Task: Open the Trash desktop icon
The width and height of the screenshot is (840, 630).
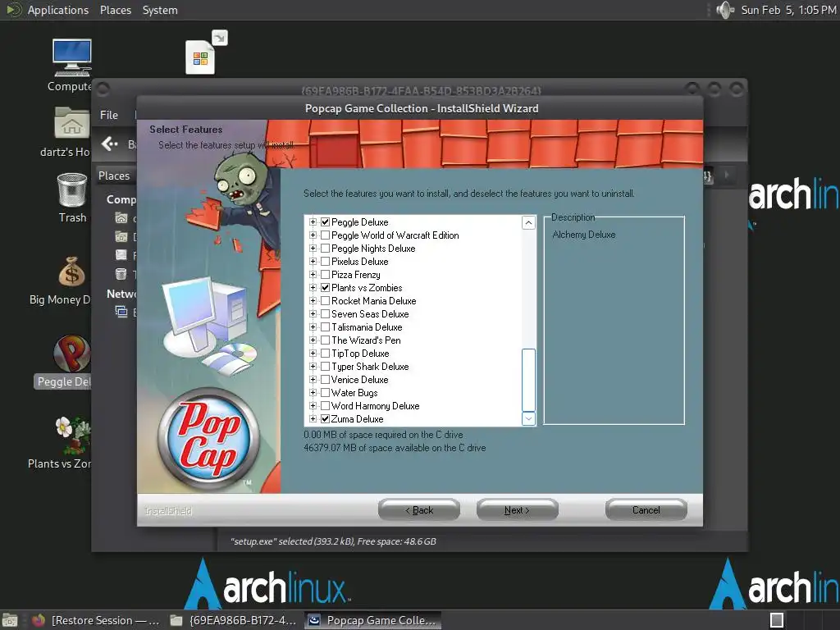Action: pos(72,190)
